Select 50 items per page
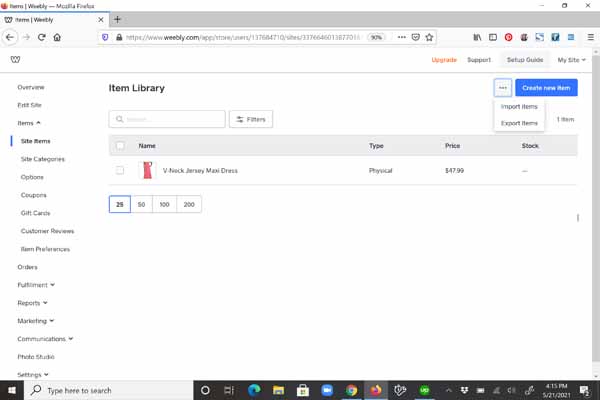 [x=142, y=204]
